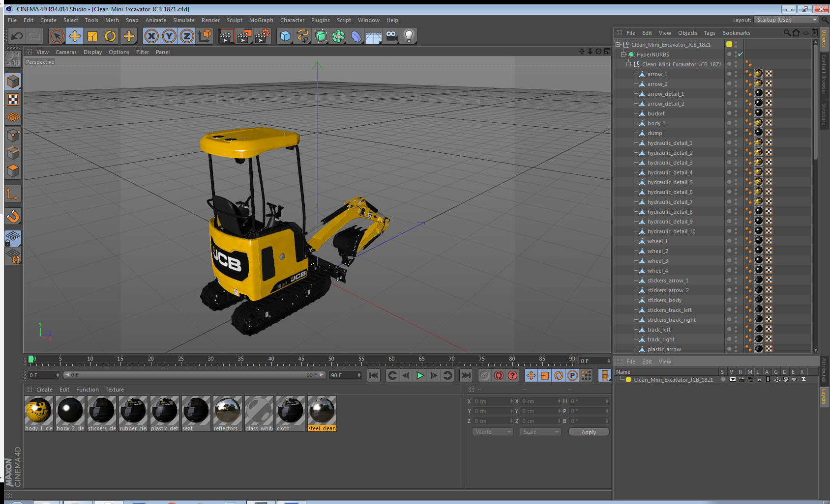
Task: Click the X position input field
Action: [x=493, y=401]
